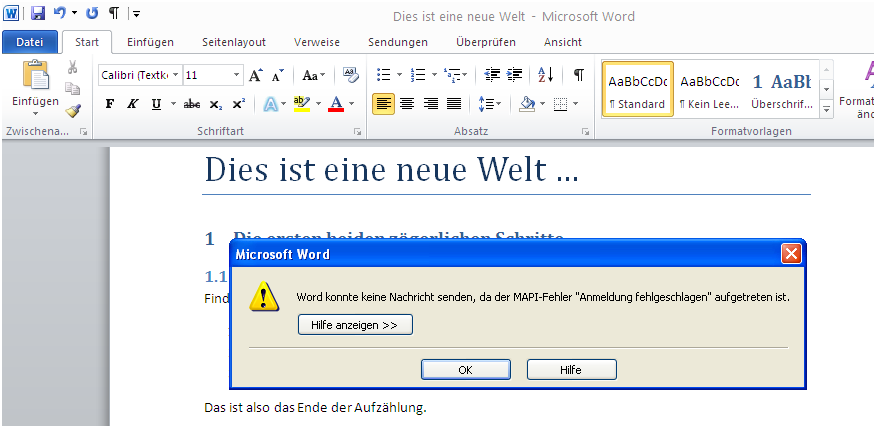The width and height of the screenshot is (874, 426).
Task: Switch to the Seitenlayout tab
Action: tap(234, 42)
